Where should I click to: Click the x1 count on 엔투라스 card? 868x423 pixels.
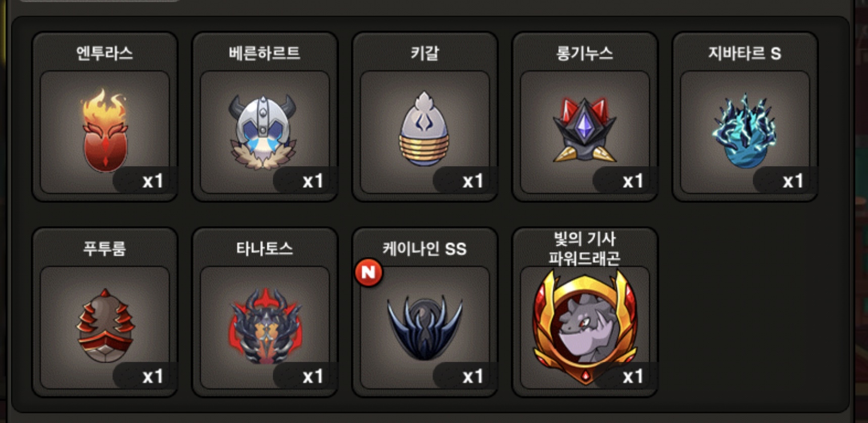point(153,181)
